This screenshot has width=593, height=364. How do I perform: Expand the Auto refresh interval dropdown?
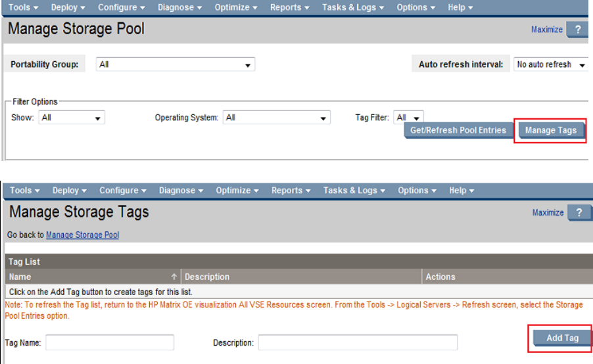[550, 65]
